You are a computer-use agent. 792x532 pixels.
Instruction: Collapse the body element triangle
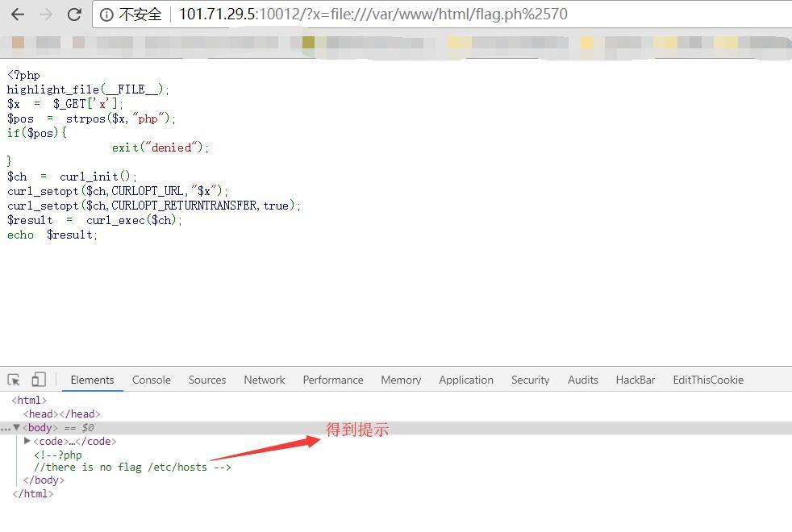17,427
